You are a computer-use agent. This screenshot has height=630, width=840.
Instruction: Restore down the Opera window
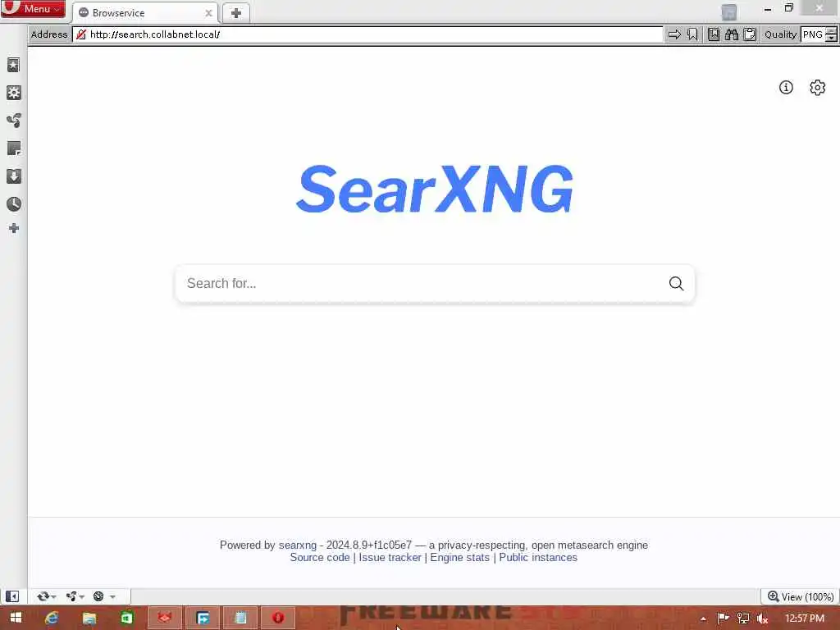coord(788,8)
